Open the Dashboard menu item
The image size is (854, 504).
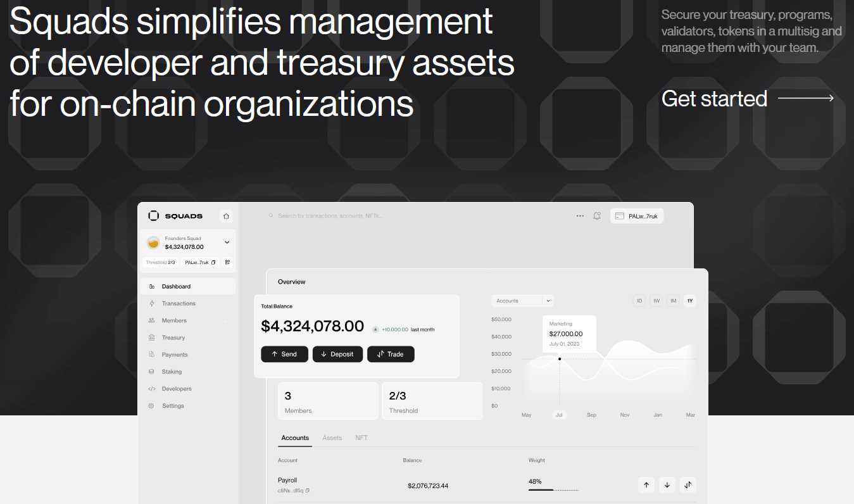click(x=189, y=286)
